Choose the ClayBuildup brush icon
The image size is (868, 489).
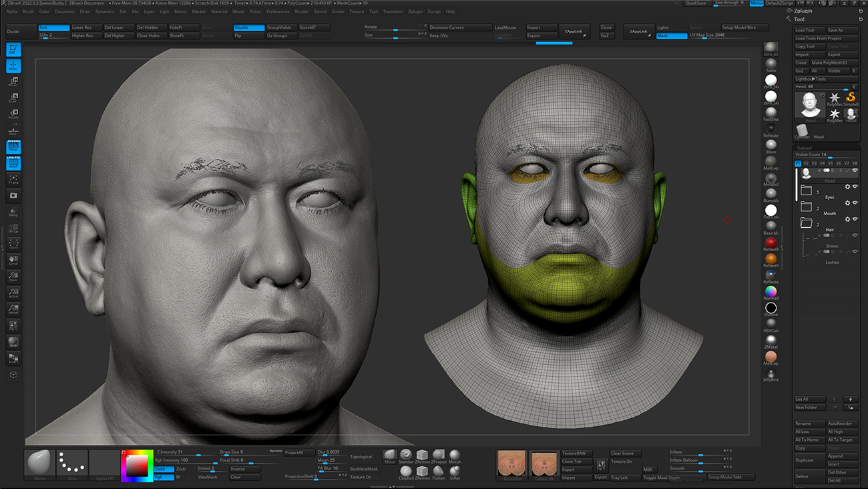(406, 473)
